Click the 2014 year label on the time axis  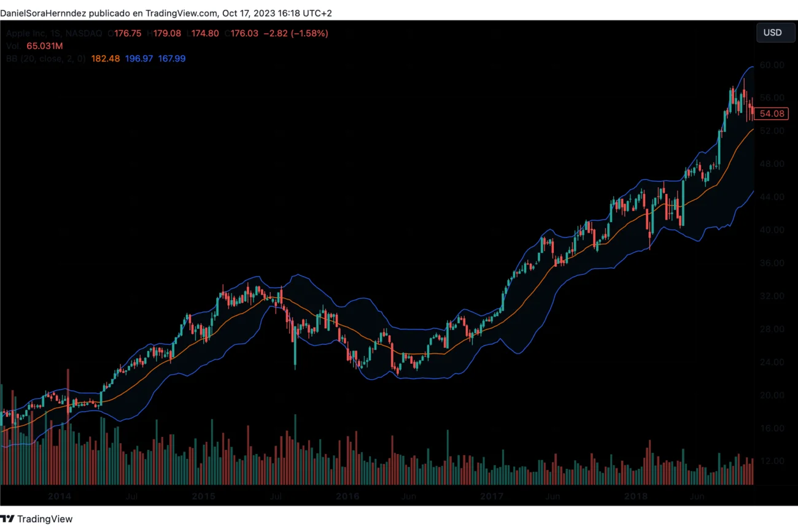(x=59, y=496)
